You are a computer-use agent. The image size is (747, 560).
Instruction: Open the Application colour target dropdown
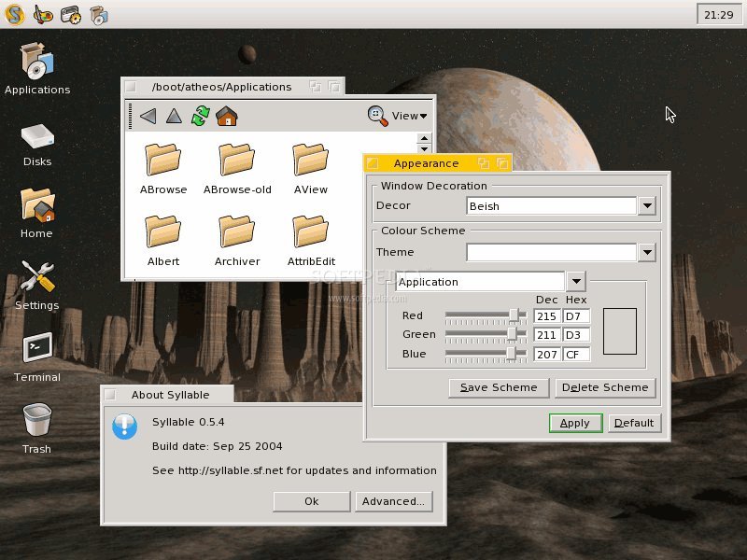pos(576,281)
